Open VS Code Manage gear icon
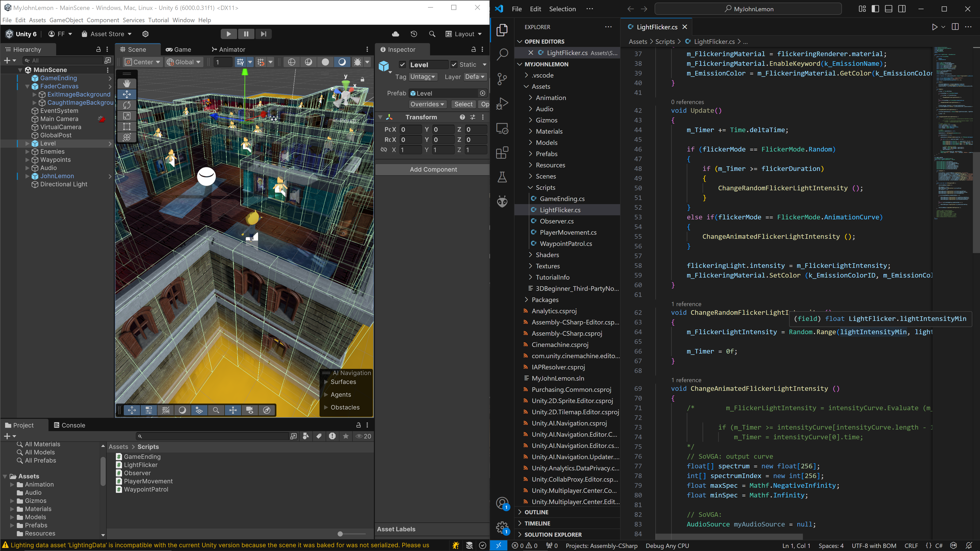Viewport: 980px width, 551px height. point(502,528)
